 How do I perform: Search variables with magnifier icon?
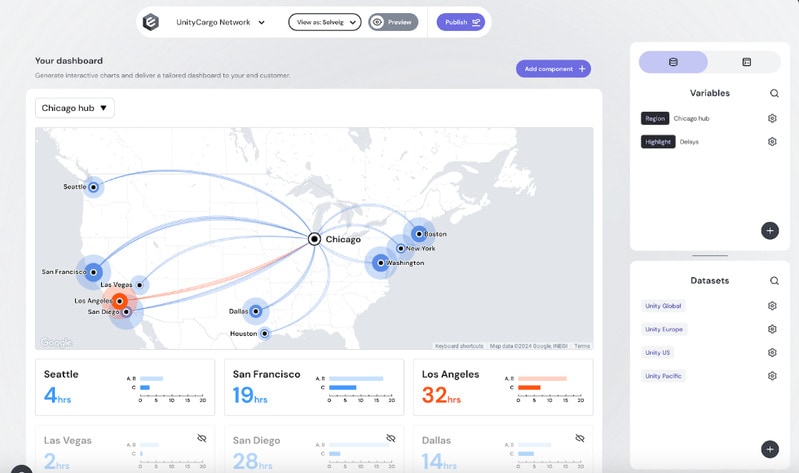pyautogui.click(x=774, y=93)
